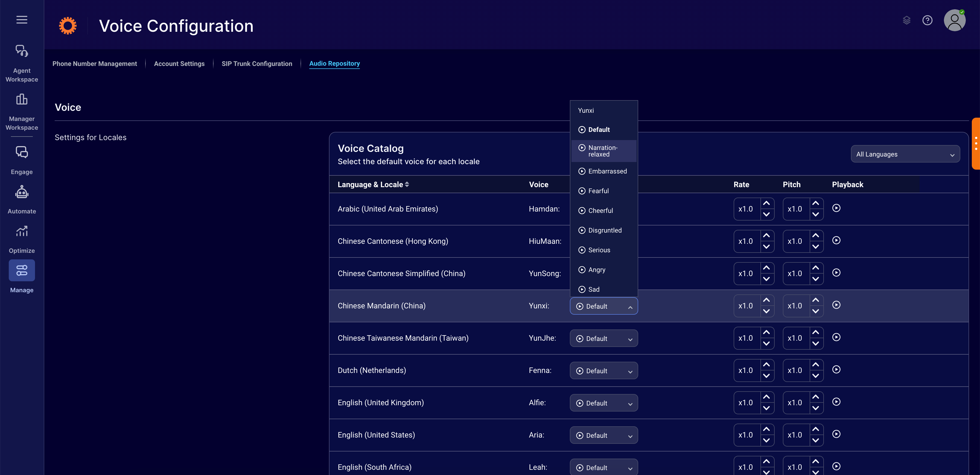Viewport: 980px width, 475px height.
Task: Click the orange side handle with three dots
Action: coord(976,143)
